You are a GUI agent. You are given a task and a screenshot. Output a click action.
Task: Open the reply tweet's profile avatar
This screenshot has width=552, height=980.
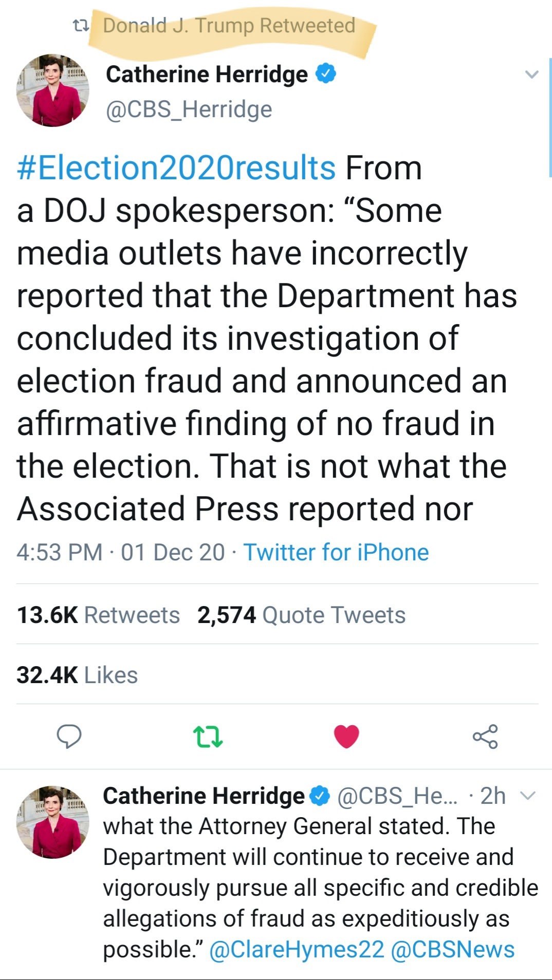pyautogui.click(x=52, y=822)
